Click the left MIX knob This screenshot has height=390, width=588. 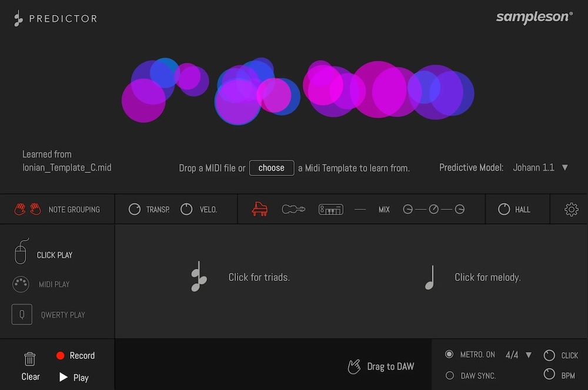tap(407, 209)
